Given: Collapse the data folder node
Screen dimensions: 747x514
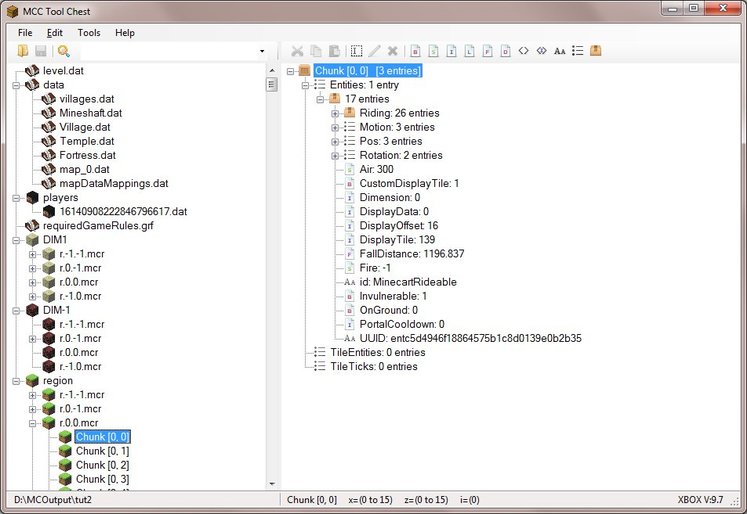Looking at the screenshot, I should tap(16, 85).
